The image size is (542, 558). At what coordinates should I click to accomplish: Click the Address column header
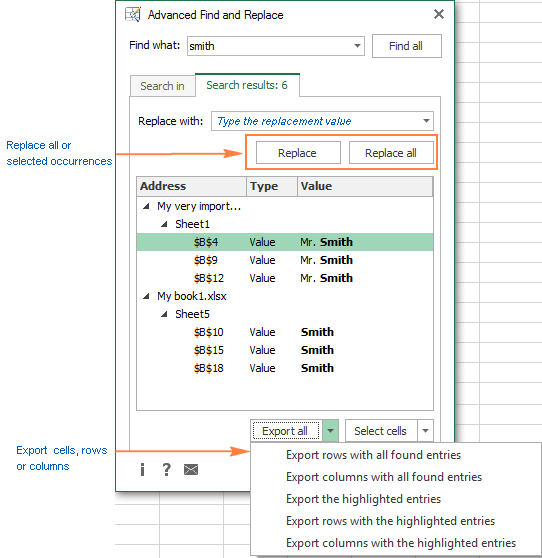191,186
